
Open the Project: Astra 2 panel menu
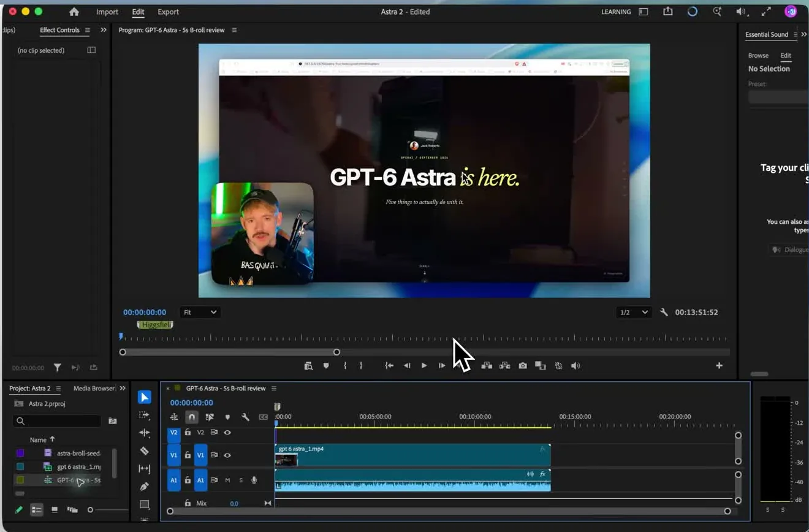(x=58, y=389)
